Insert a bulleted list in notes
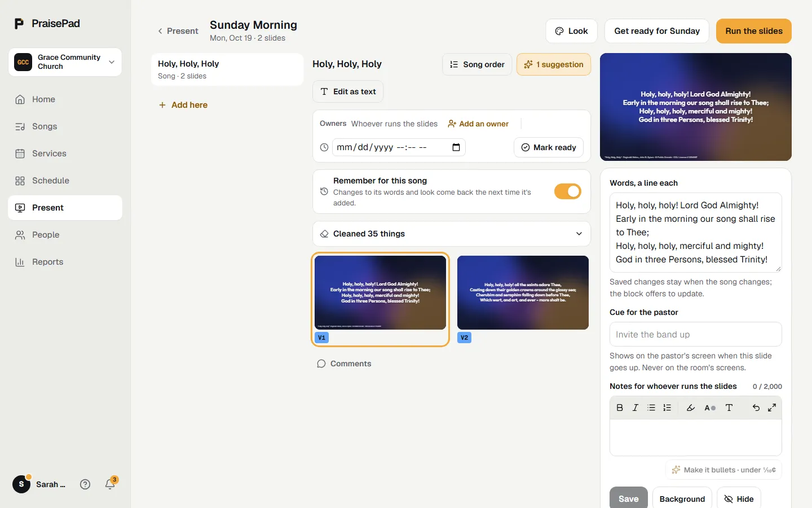Viewport: 812px width, 508px height. (651, 408)
